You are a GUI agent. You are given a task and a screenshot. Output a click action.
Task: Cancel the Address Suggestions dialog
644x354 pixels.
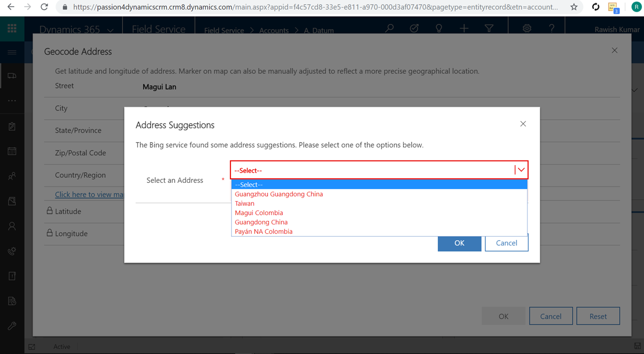click(x=506, y=243)
